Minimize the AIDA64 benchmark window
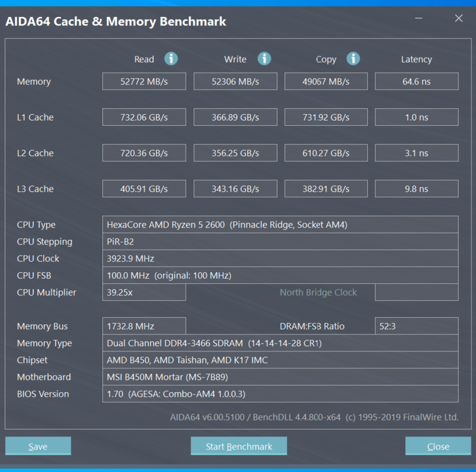This screenshot has height=472, width=476. [x=418, y=18]
